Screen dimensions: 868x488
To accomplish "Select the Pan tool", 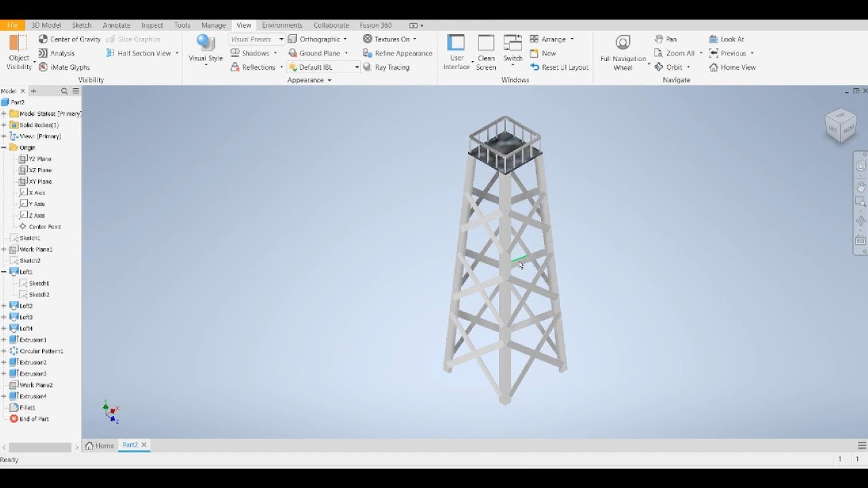I will [x=665, y=39].
